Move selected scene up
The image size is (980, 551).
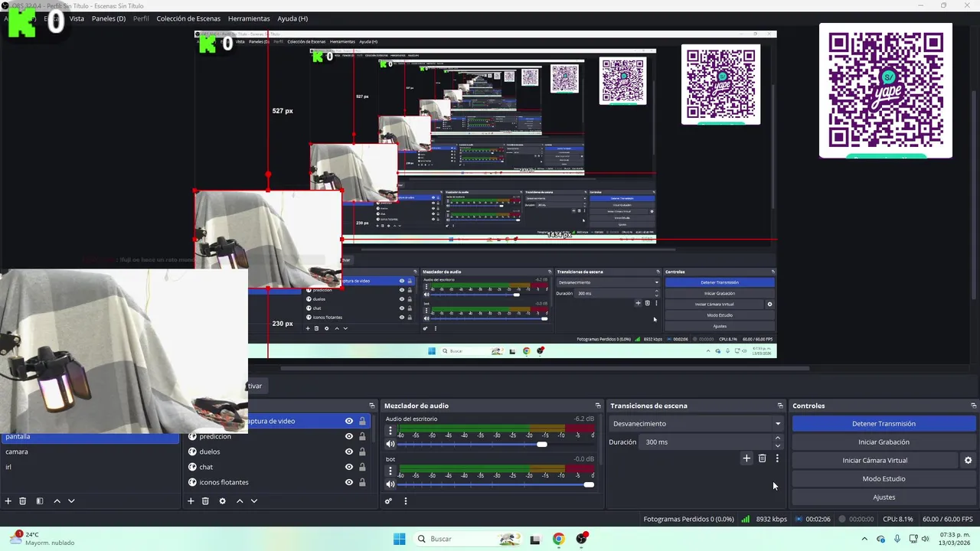[57, 501]
